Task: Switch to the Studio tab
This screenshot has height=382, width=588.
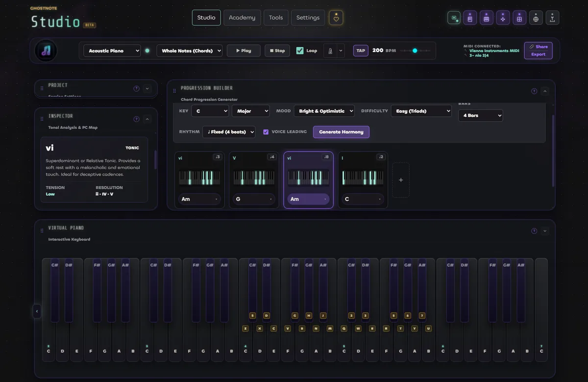Action: pos(206,18)
